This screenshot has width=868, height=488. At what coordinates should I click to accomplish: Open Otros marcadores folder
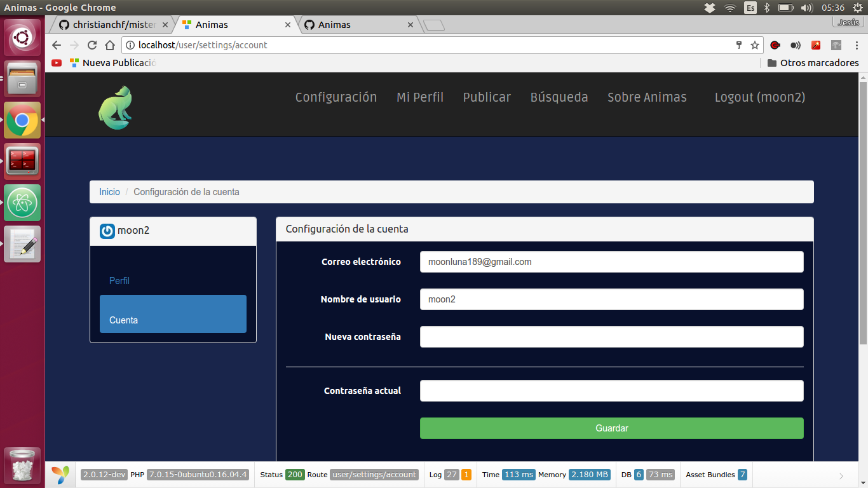click(x=813, y=63)
